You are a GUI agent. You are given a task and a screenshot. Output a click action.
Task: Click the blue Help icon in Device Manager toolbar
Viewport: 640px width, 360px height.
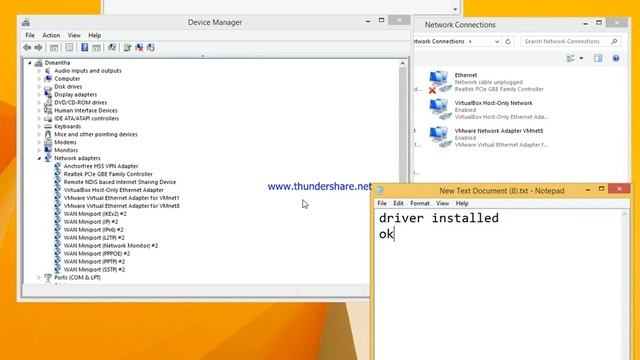pos(84,47)
